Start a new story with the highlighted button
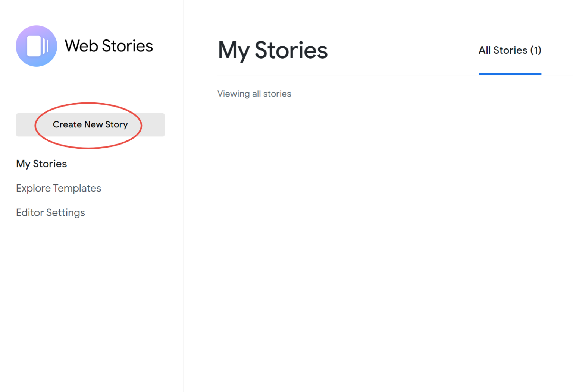Screen dimensions: 573x392 [90, 124]
